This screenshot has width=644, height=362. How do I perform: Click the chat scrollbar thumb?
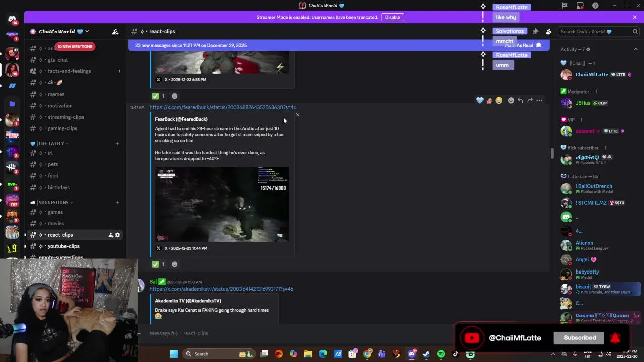tap(552, 153)
